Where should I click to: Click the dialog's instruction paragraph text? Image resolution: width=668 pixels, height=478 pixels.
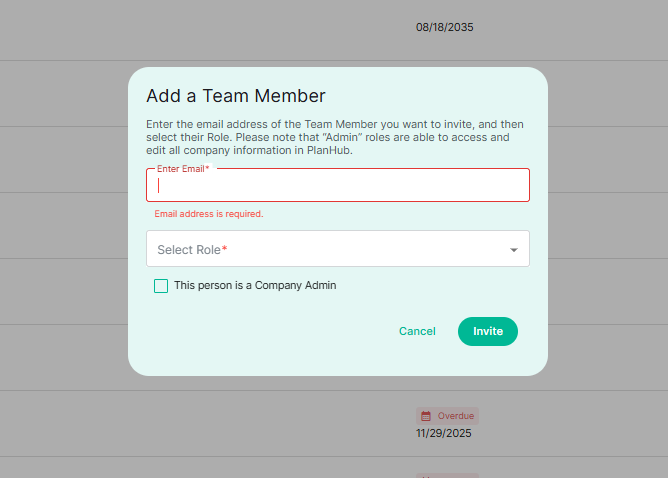tap(335, 137)
